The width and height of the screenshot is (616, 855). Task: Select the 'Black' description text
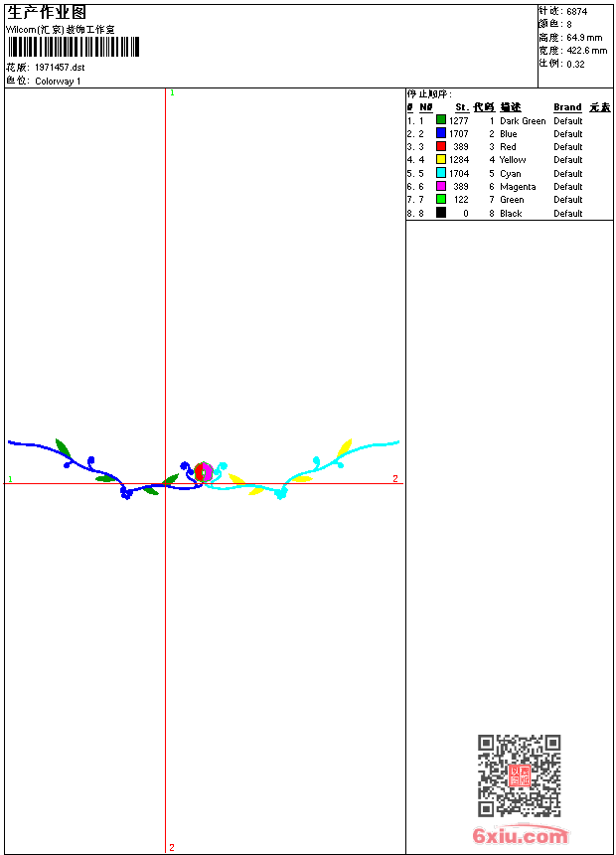tap(511, 214)
